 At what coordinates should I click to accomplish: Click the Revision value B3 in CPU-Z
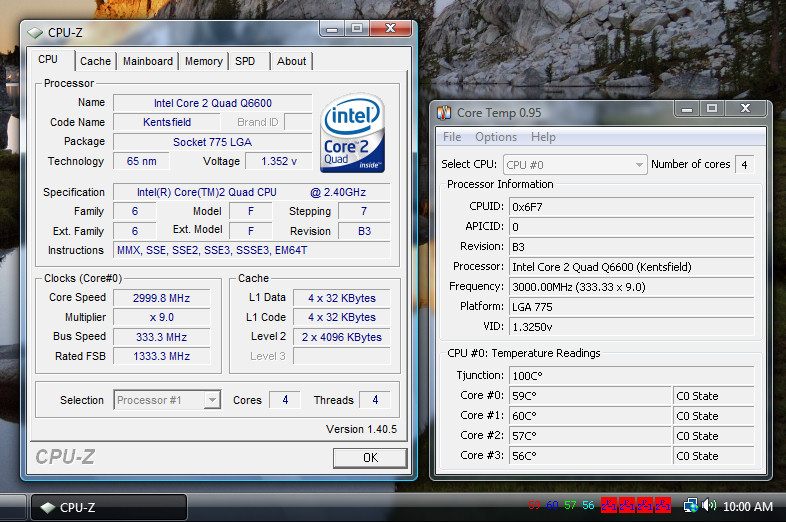364,231
